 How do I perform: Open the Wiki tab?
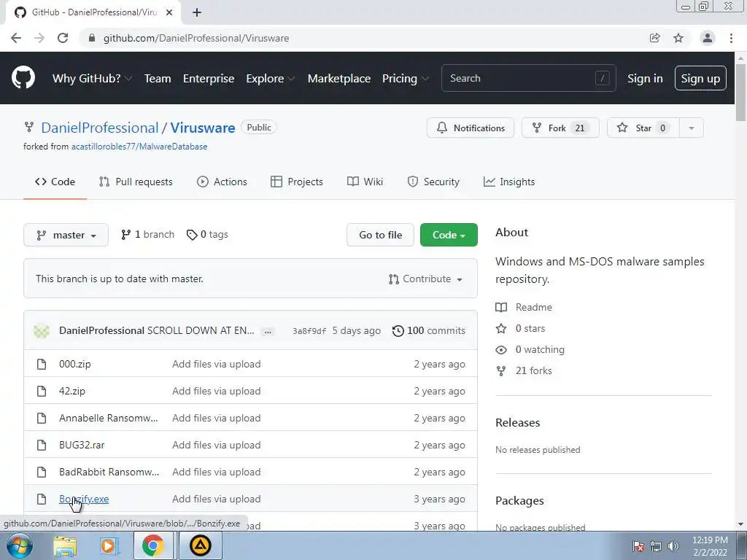(365, 182)
